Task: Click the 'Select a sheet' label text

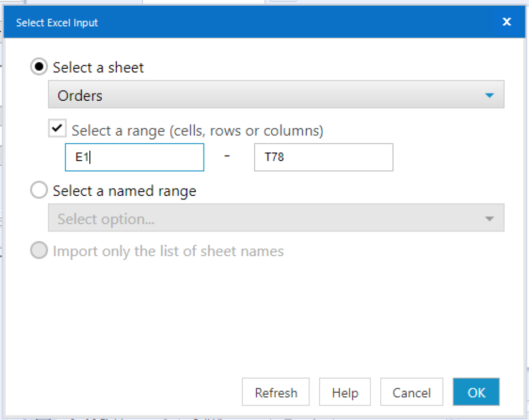Action: point(98,68)
